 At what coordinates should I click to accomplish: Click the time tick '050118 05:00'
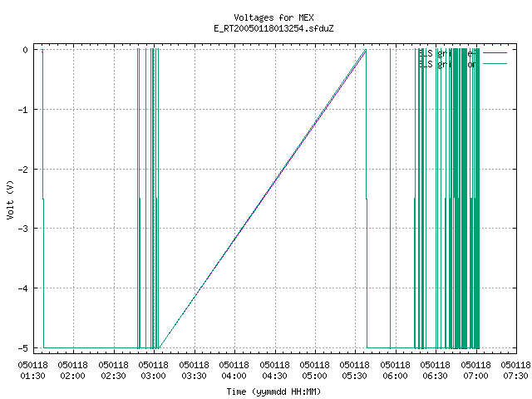(x=314, y=371)
